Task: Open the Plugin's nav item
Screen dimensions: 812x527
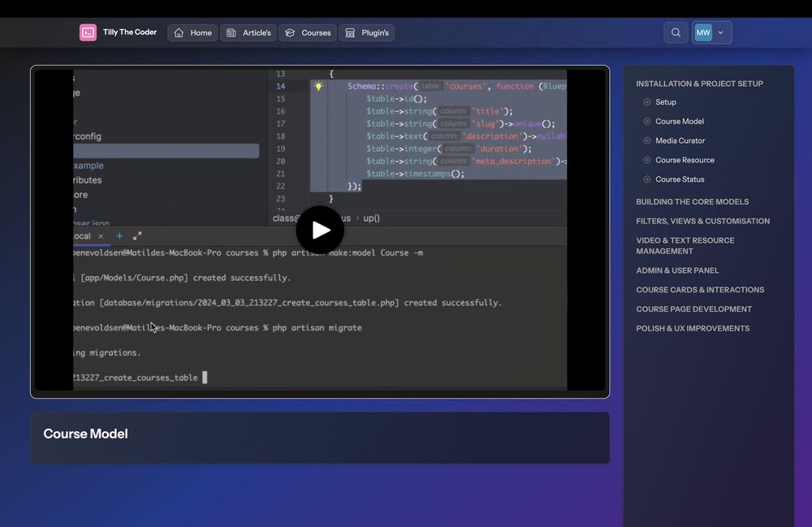Action: [x=367, y=32]
